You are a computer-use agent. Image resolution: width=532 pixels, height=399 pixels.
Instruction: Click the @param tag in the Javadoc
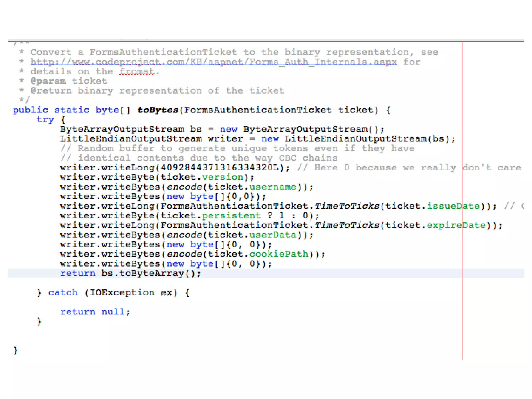click(x=48, y=81)
